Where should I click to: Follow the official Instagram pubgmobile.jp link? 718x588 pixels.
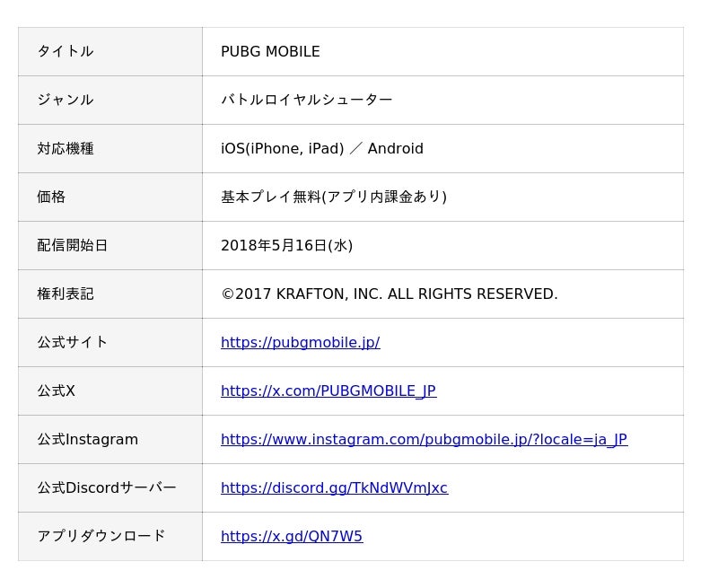coord(424,440)
